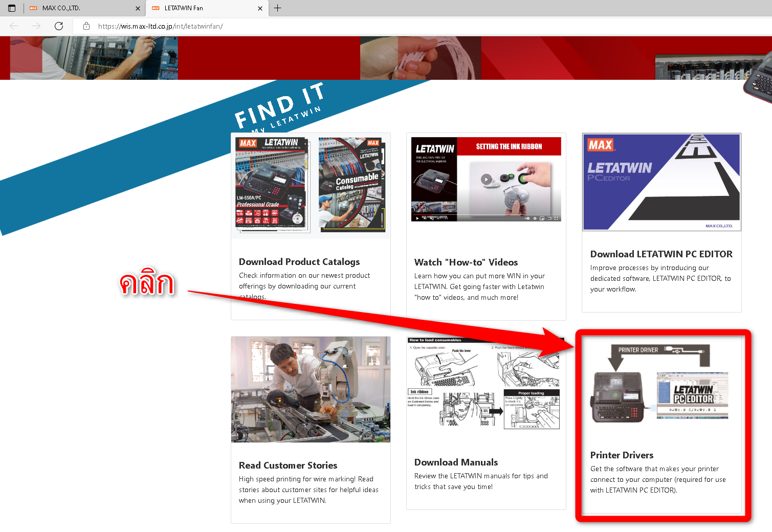Image resolution: width=772 pixels, height=532 pixels.
Task: Click "Review the LETATWIN manuals" description text
Action: (x=481, y=481)
